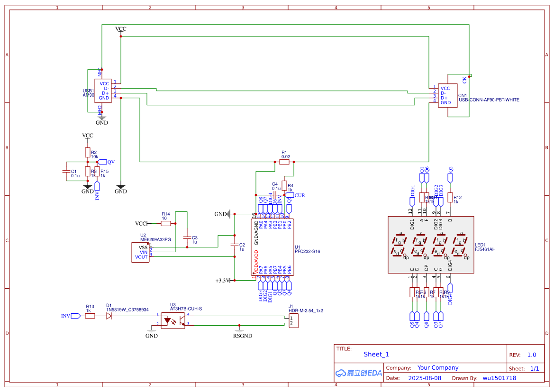Viewport: 554px width, 392px height.
Task: Click the 'USB-CONN-AF90-PBT-WHITE' label
Action: [489, 100]
